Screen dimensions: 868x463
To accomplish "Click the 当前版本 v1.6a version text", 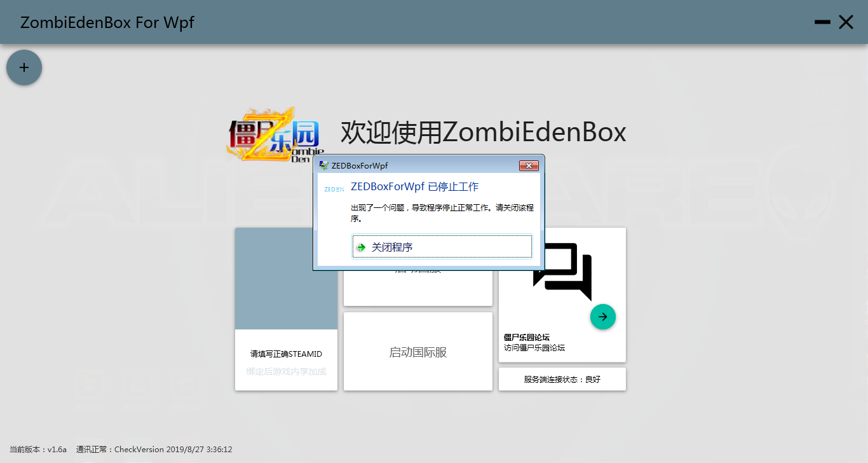I will point(38,450).
